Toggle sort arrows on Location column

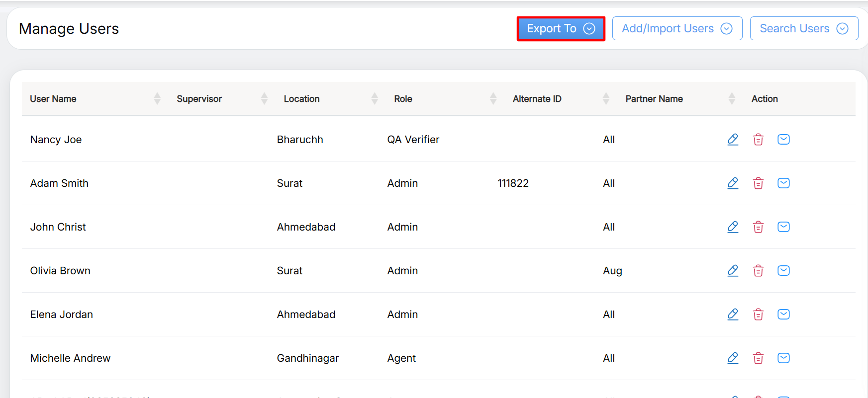[x=375, y=99]
